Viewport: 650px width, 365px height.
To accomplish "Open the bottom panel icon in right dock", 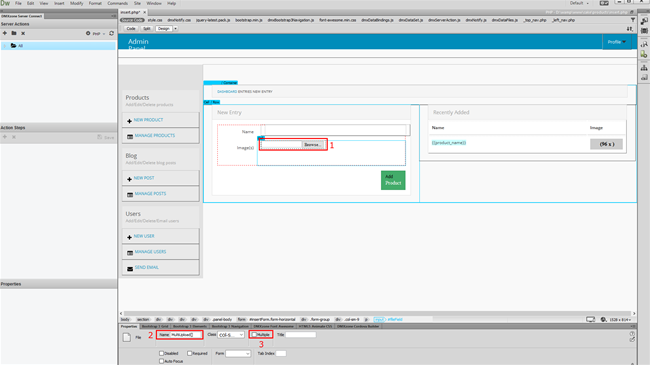I will click(x=644, y=77).
